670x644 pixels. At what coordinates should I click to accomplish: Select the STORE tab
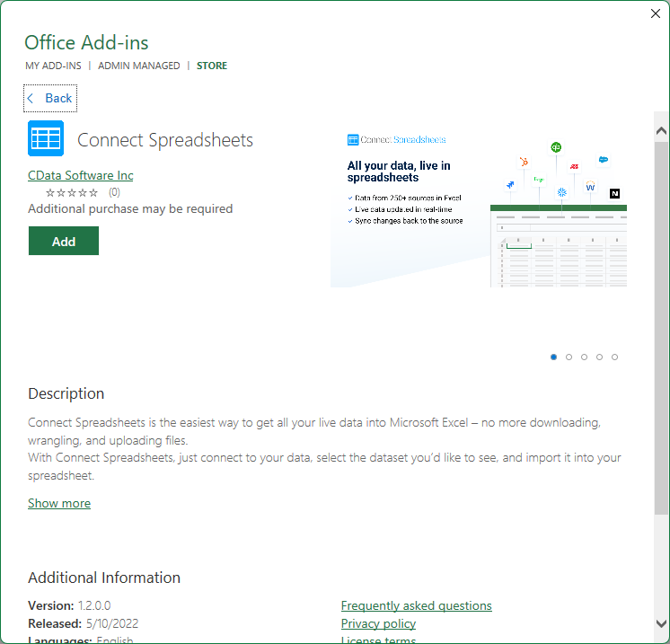(x=212, y=66)
